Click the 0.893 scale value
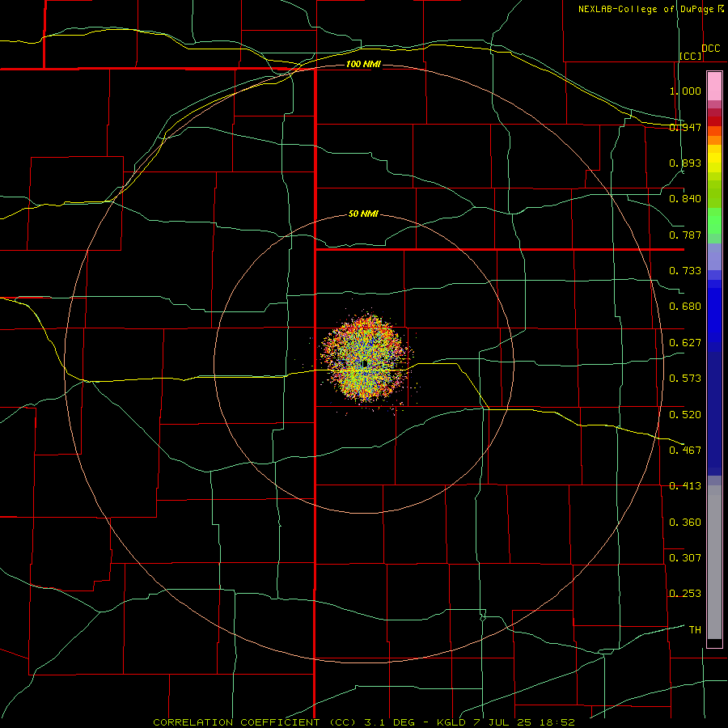Image resolution: width=728 pixels, height=728 pixels. tap(685, 163)
